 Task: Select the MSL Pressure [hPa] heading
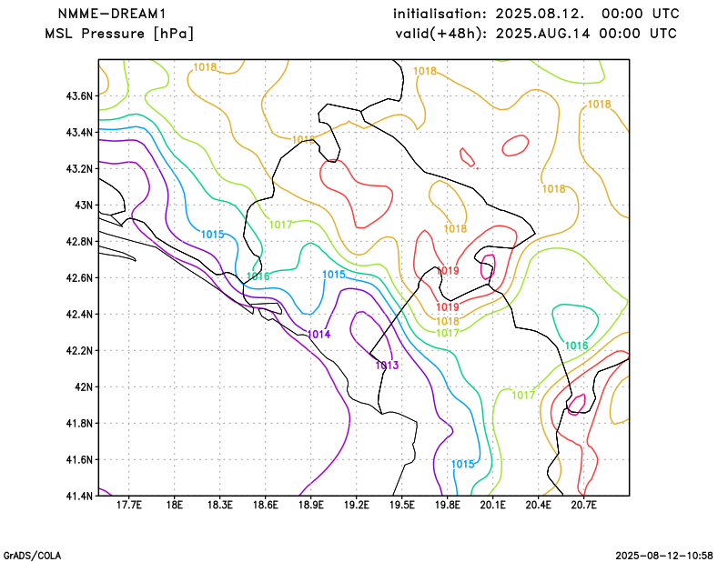(x=119, y=34)
